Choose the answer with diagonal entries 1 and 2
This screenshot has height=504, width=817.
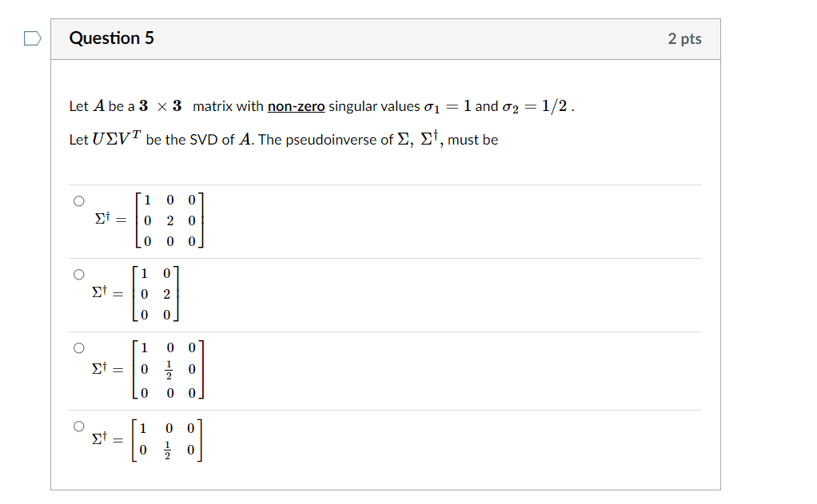(x=78, y=200)
